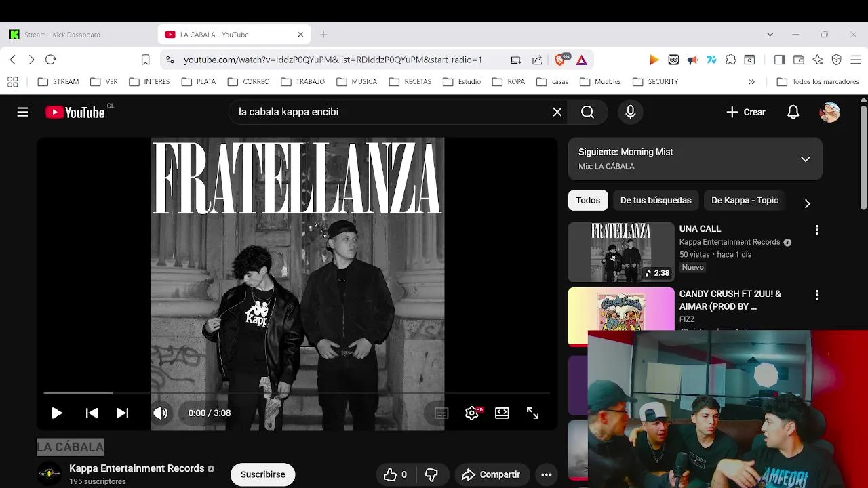Run search with the magnifier button
This screenshot has height=488, width=868.
pos(587,113)
